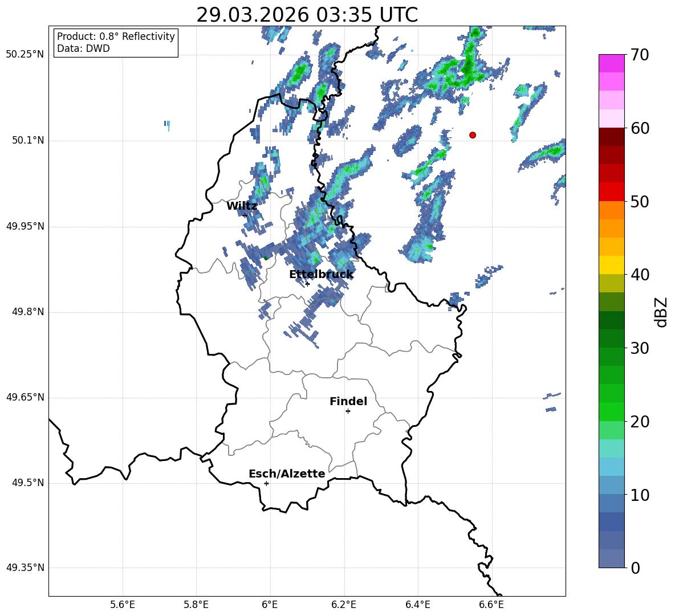Image resolution: width=675 pixels, height=616 pixels.
Task: Click the 40 value on colorbar
Action: [640, 275]
